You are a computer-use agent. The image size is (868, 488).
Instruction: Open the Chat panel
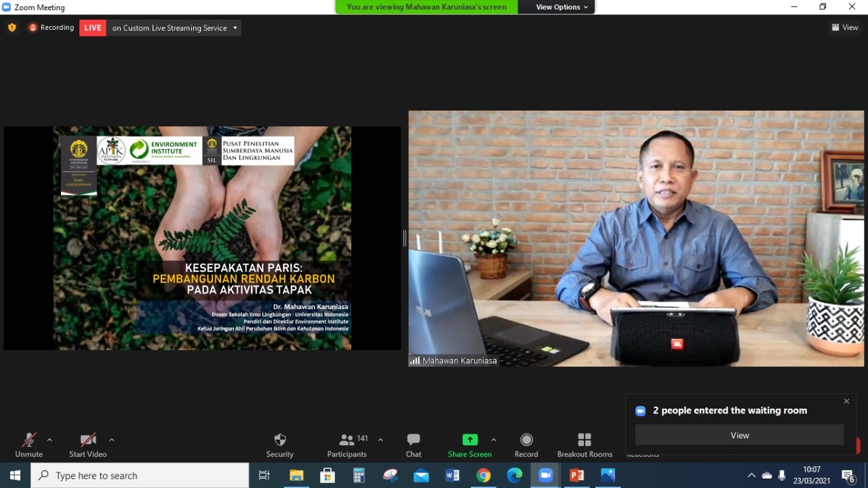pyautogui.click(x=413, y=441)
